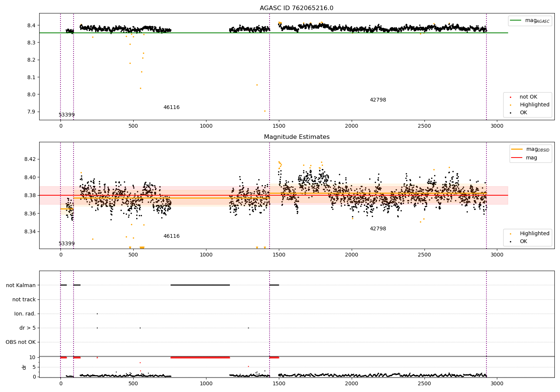The height and width of the screenshot is (392, 560).
Task: Click the '3000' x-axis tick of the bottom plot
Action: pyautogui.click(x=497, y=383)
